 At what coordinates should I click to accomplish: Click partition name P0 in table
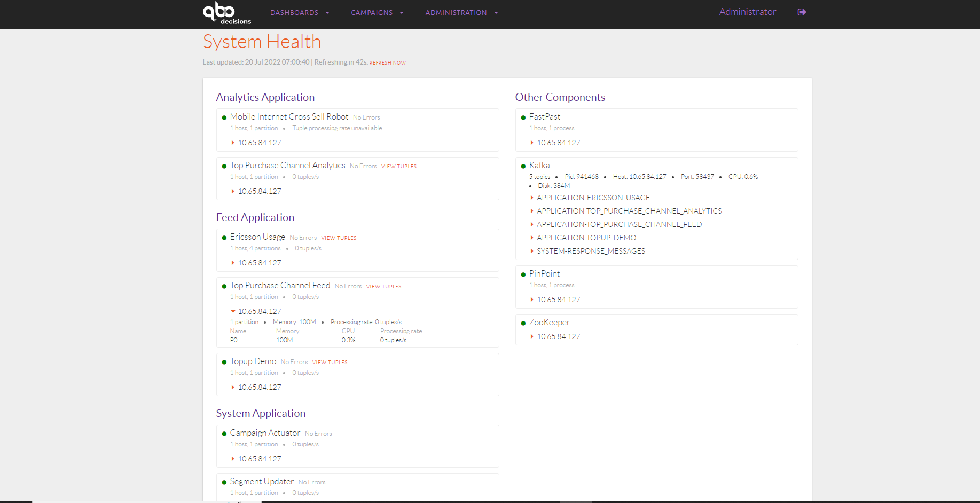tap(234, 340)
